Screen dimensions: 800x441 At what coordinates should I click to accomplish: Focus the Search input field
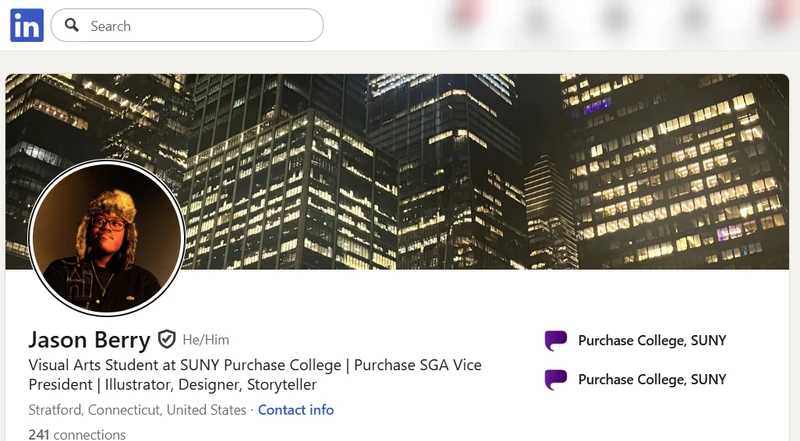tap(187, 25)
